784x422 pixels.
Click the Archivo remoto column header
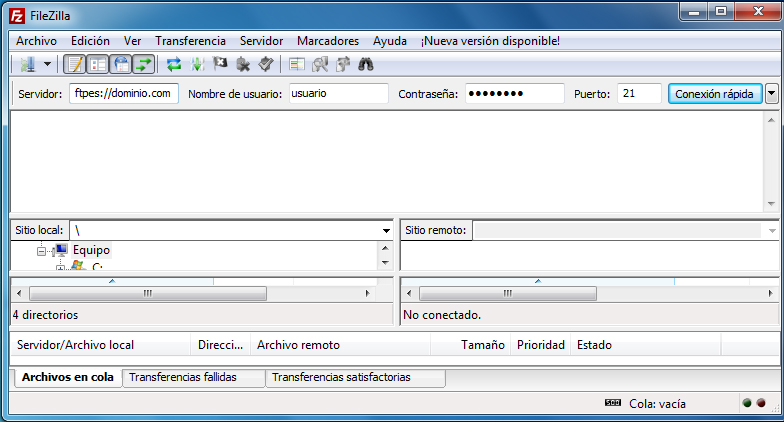coord(340,345)
